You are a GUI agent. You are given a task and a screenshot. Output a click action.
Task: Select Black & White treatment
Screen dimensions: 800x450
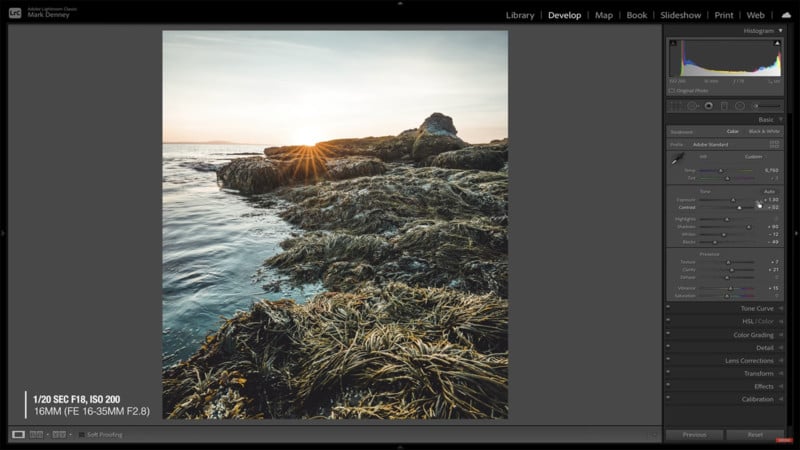pyautogui.click(x=764, y=131)
